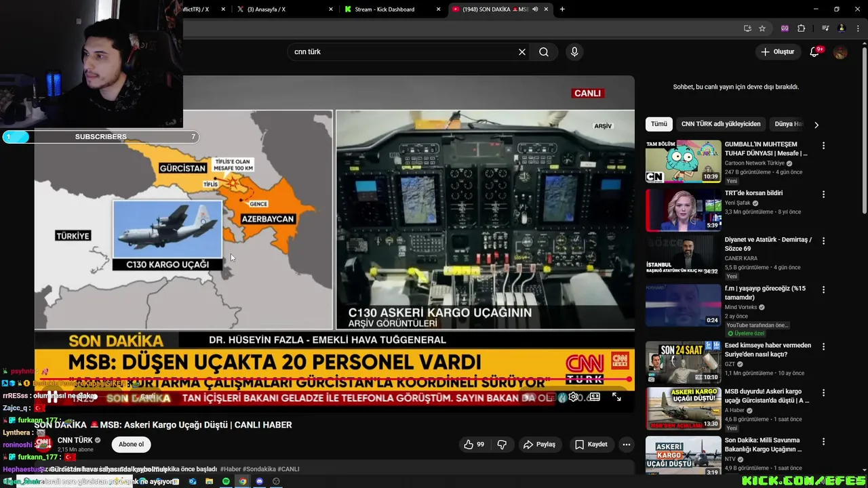Open the Gumball'ın Muhteşem Tuhaf Dünyası thumbnail
The height and width of the screenshot is (488, 868).
coord(683,161)
